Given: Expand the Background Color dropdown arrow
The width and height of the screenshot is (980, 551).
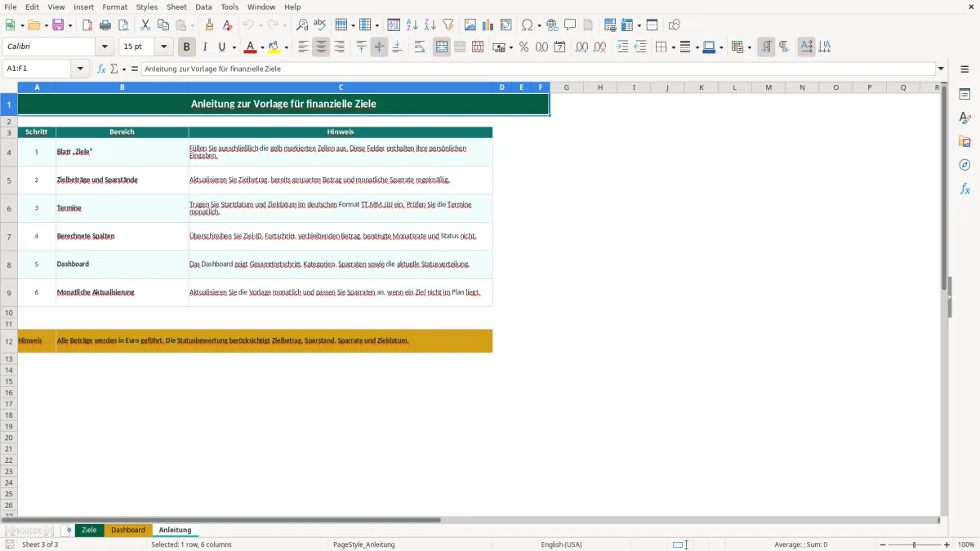Looking at the screenshot, I should click(x=286, y=47).
